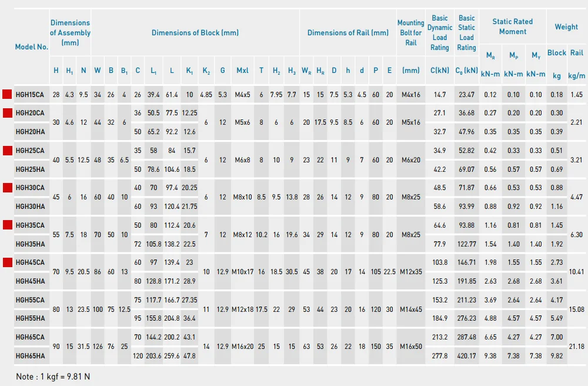588x386 pixels.
Task: Select model row label HGH20CA
Action: [x=30, y=113]
